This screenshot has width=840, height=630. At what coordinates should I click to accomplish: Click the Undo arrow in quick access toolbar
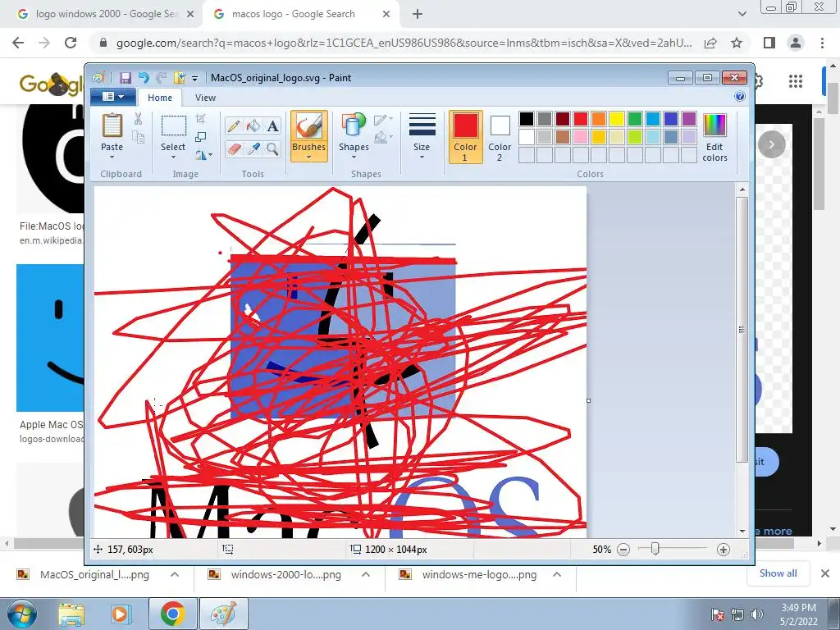tap(144, 78)
